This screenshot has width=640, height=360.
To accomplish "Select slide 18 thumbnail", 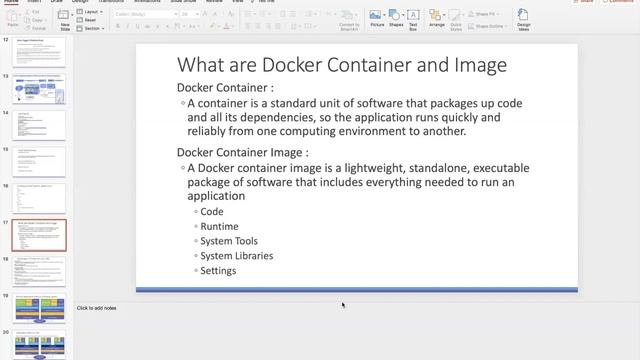I will click(39, 272).
